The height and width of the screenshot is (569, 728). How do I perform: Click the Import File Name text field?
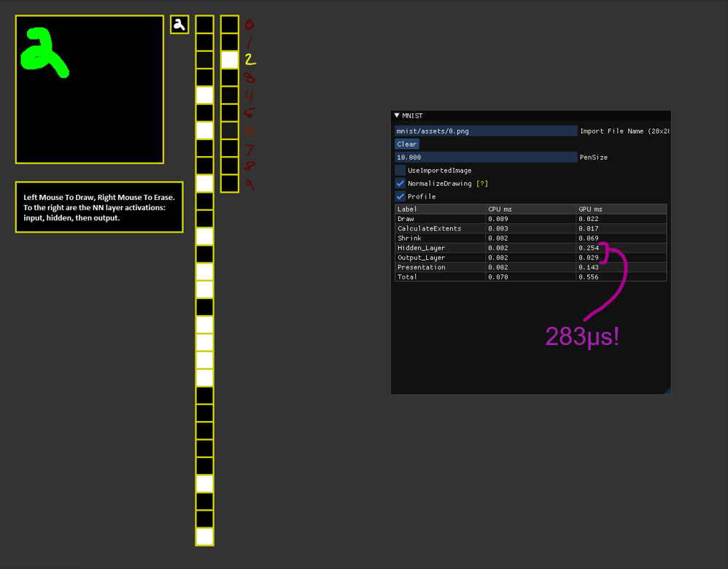point(485,131)
